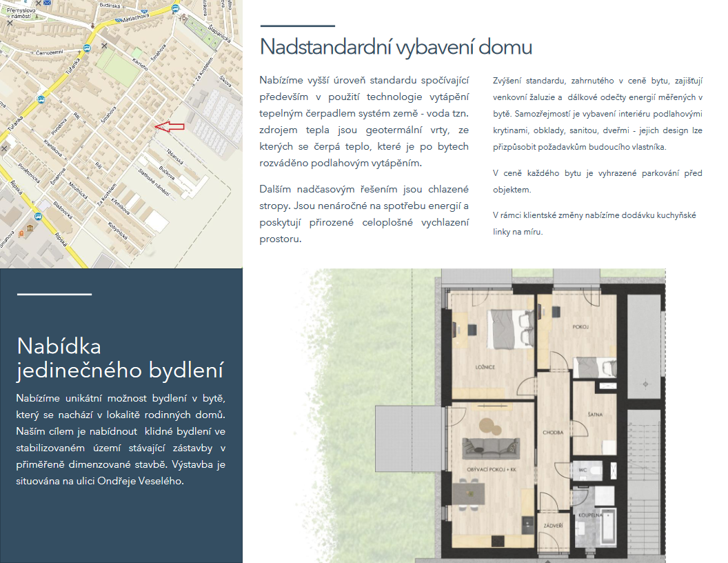Click the round coffee table in floor plan
The image size is (728, 563).
click(487, 424)
